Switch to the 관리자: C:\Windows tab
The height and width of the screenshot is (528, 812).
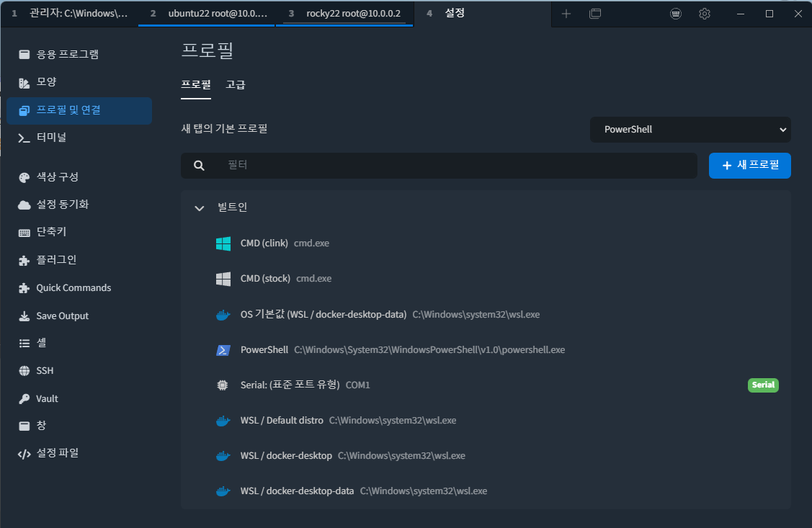click(69, 14)
